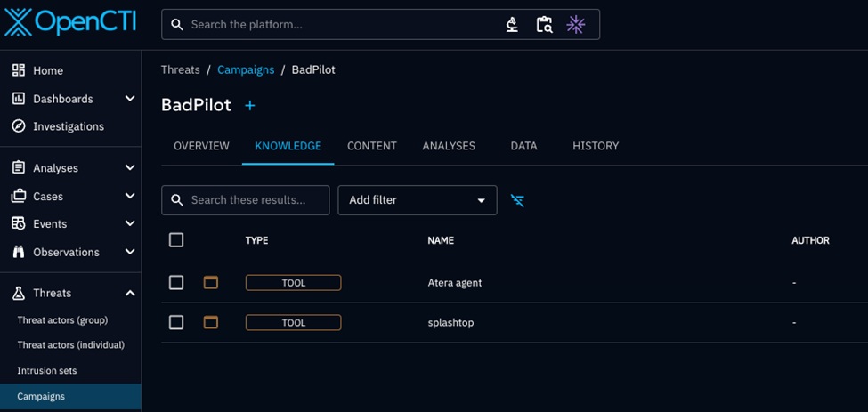
Task: Expand the Events menu chevron
Action: coord(130,223)
